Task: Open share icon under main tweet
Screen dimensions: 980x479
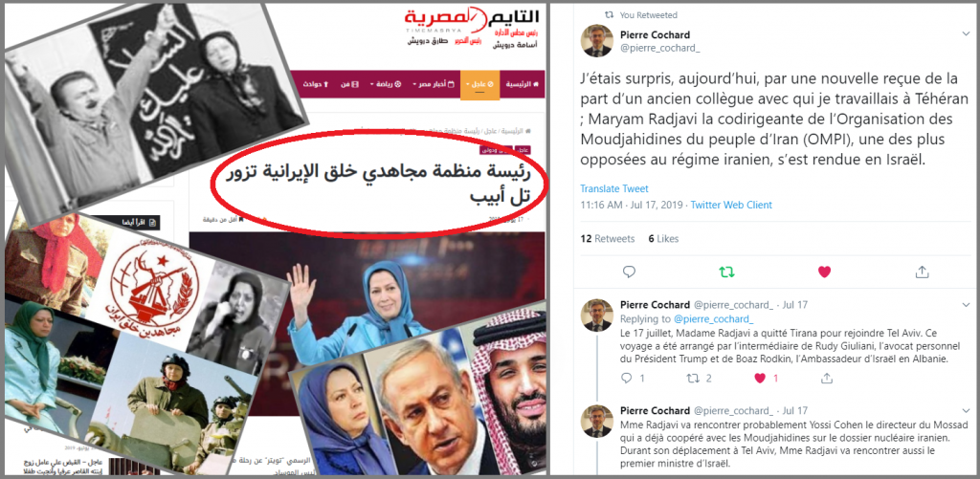Action: tap(922, 272)
